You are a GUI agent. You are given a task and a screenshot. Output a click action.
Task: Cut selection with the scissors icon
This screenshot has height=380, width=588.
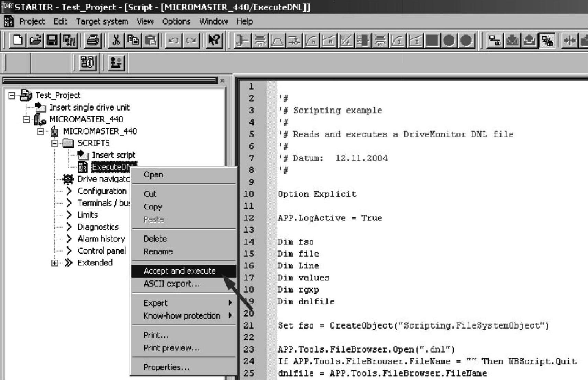(x=116, y=41)
